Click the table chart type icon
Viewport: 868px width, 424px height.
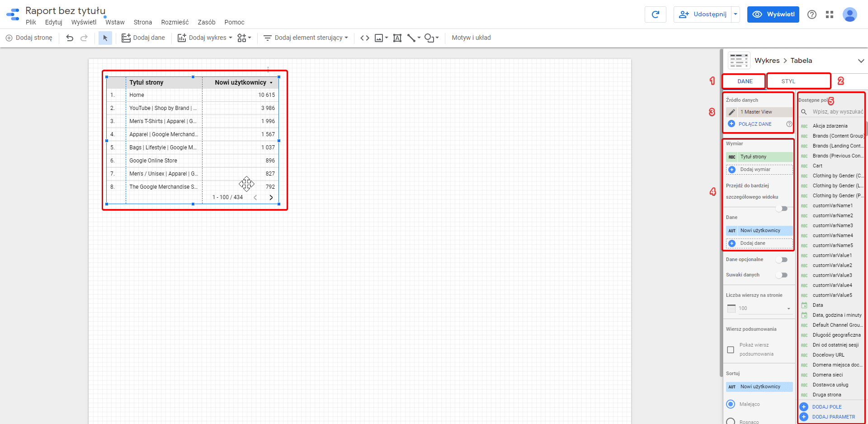739,60
